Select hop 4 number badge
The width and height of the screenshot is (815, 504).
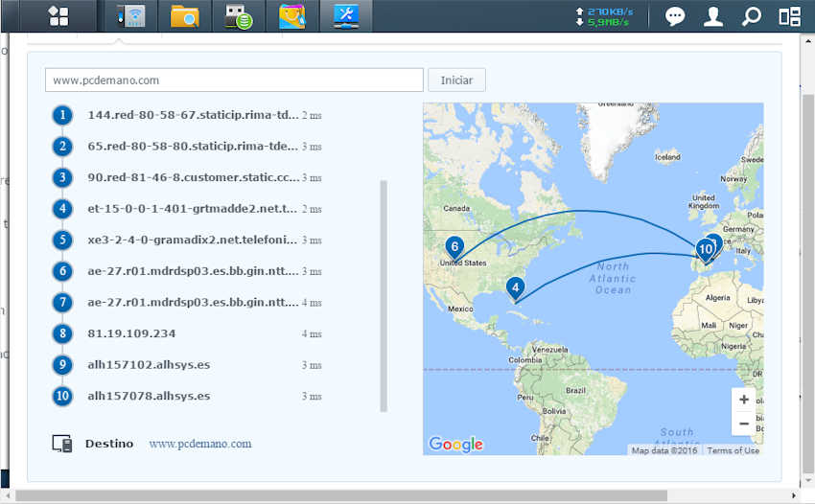(62, 208)
